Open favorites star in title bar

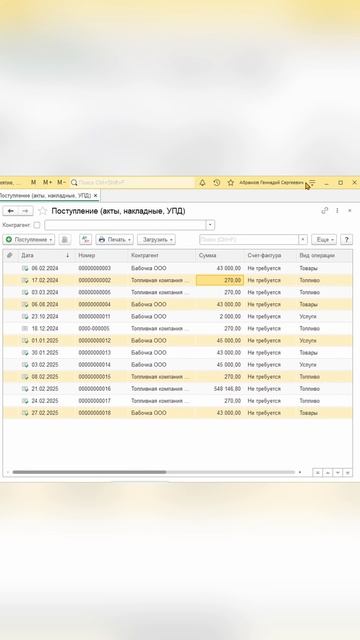click(x=231, y=183)
